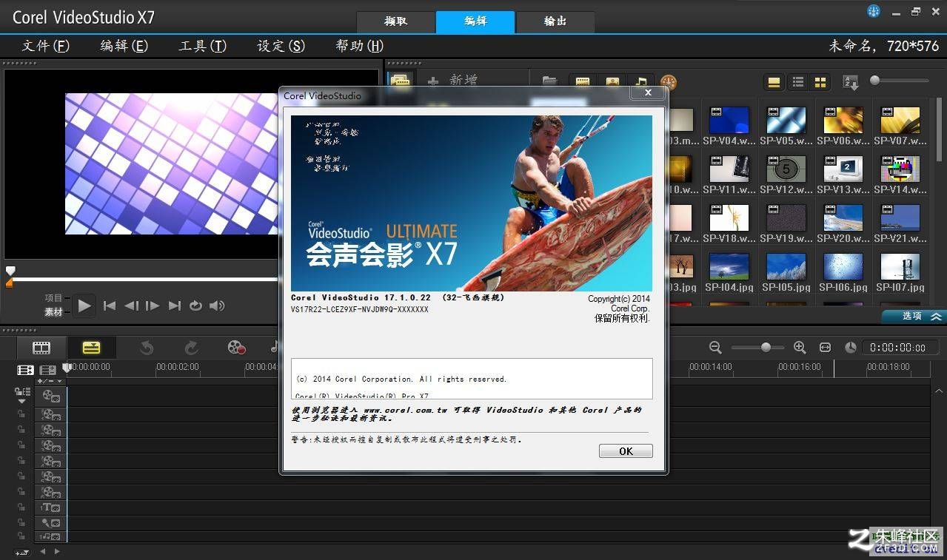Toggle showing videos in library
Image resolution: width=947 pixels, height=560 pixels.
point(583,82)
